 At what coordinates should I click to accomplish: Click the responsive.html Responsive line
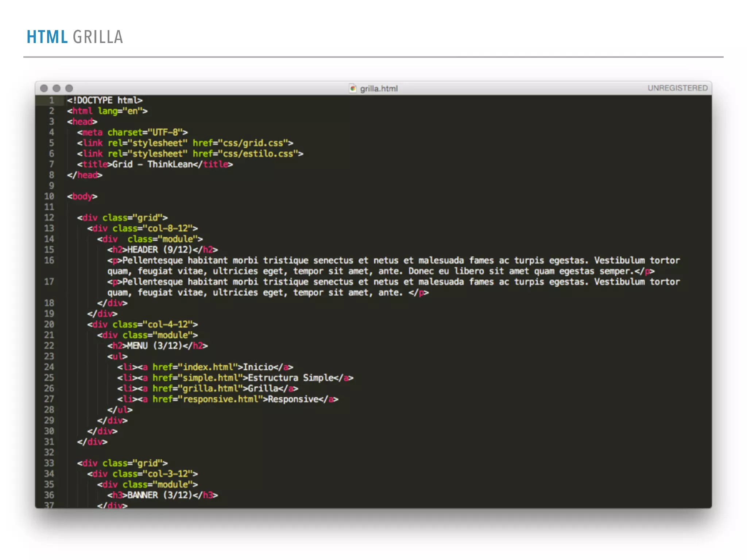228,399
